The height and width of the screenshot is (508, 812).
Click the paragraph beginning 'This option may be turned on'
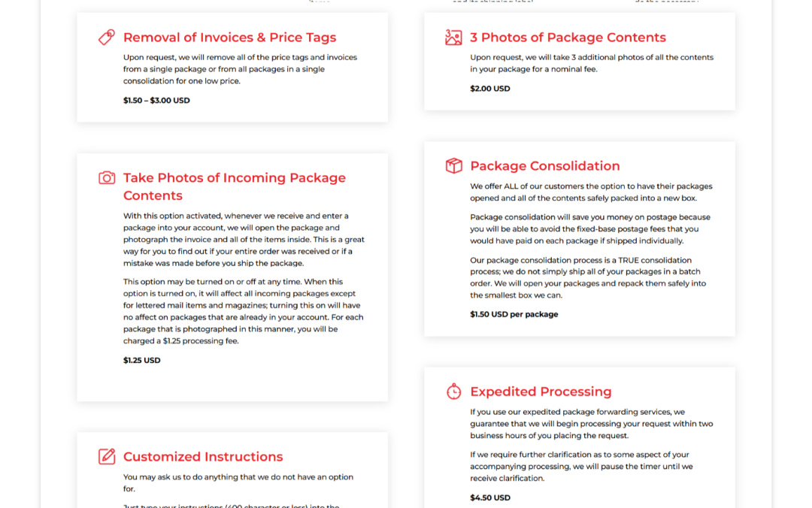pyautogui.click(x=244, y=311)
